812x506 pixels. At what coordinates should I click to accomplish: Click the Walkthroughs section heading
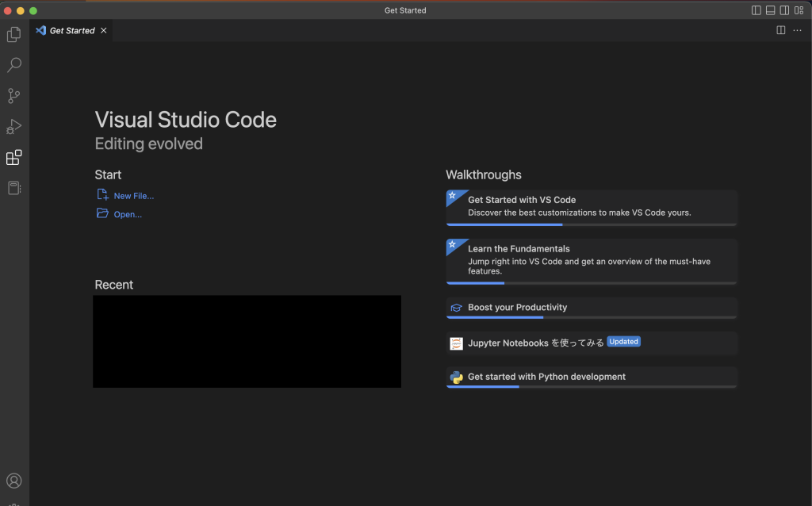[x=484, y=174]
